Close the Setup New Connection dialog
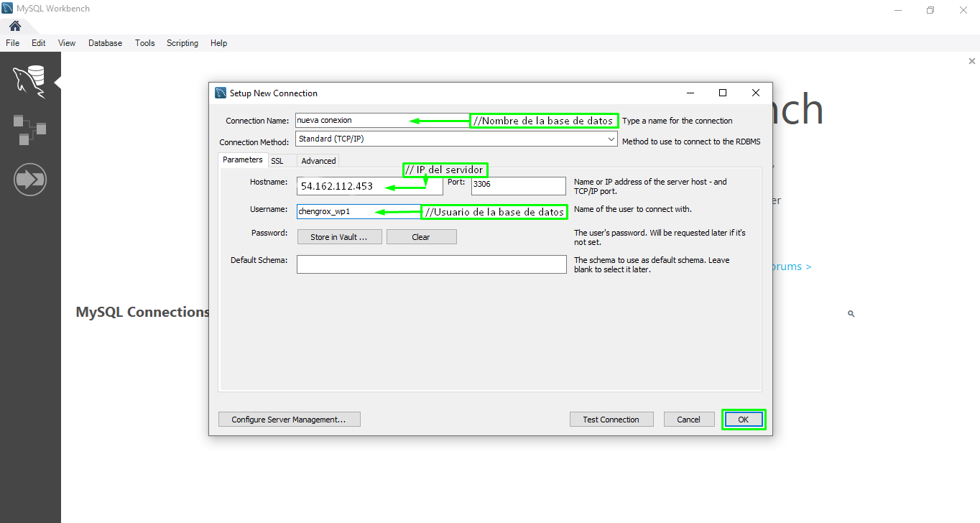The width and height of the screenshot is (980, 523). 755,93
